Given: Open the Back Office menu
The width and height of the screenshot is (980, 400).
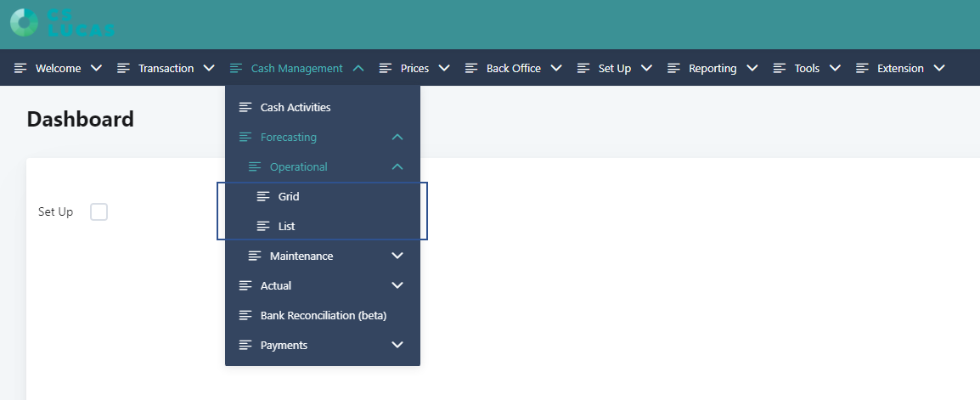Looking at the screenshot, I should coord(514,68).
